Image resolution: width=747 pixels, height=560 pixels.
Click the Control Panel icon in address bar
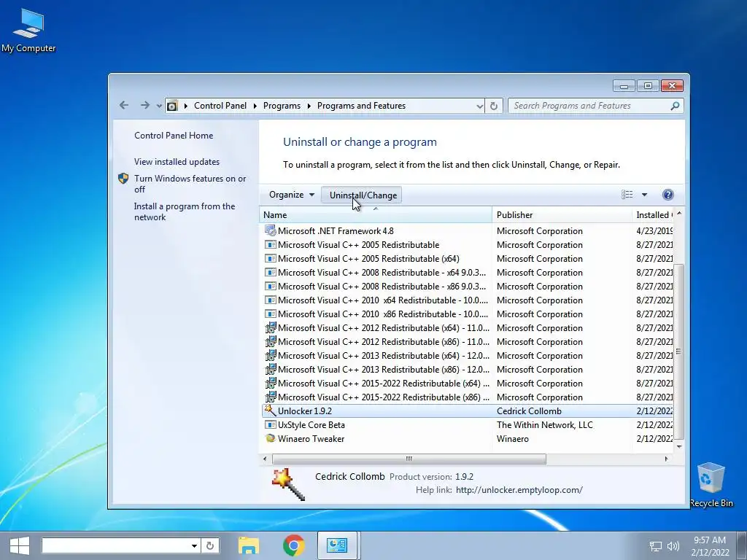tap(172, 106)
